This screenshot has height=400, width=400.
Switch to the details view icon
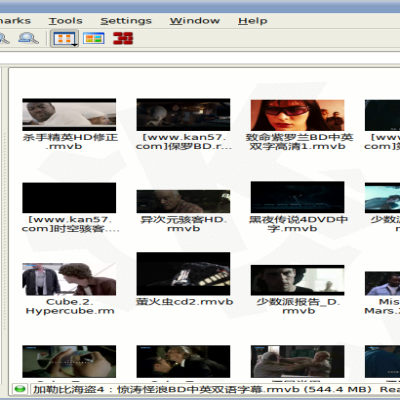tap(94, 38)
